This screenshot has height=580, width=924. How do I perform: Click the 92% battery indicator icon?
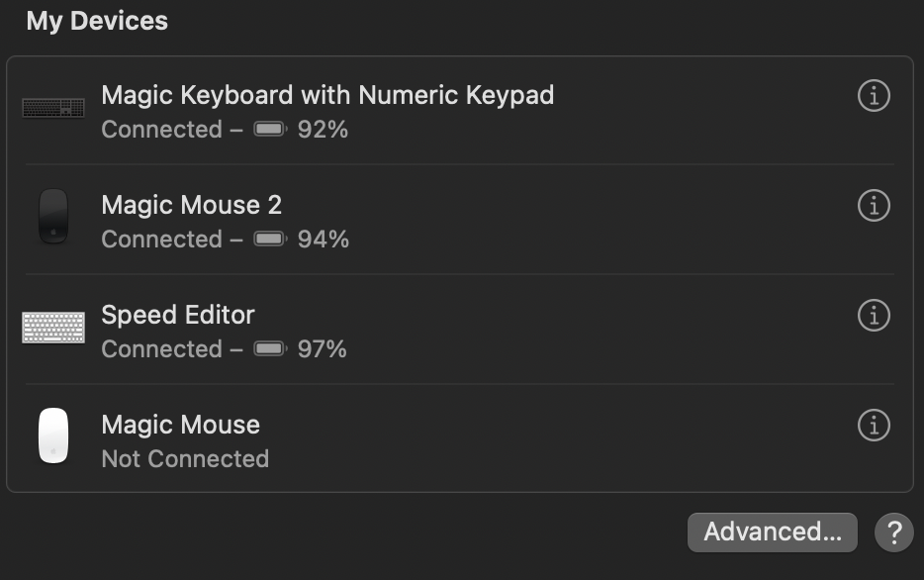(270, 130)
